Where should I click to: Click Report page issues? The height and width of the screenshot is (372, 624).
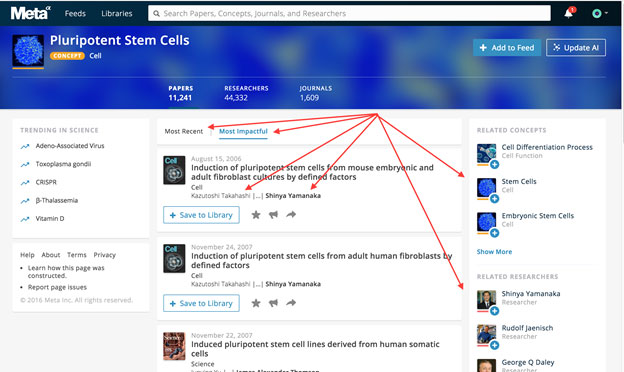tap(57, 287)
